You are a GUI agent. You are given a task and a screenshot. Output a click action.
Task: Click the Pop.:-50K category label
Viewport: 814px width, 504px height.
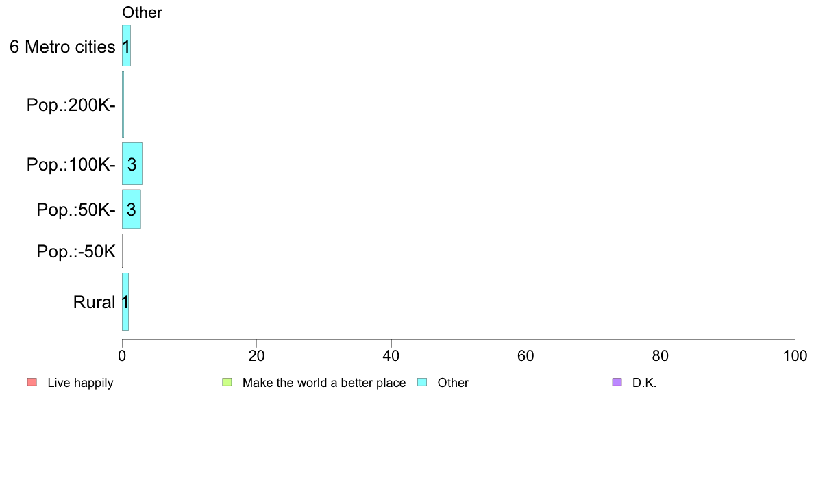[x=76, y=251]
